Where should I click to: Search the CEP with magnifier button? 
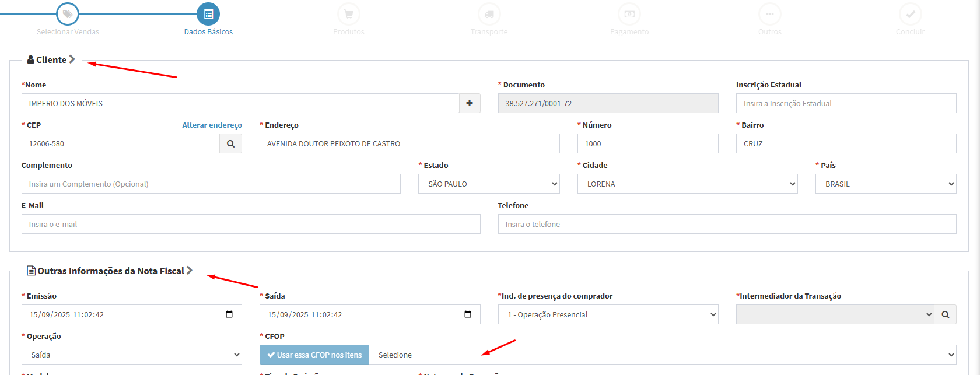(230, 143)
